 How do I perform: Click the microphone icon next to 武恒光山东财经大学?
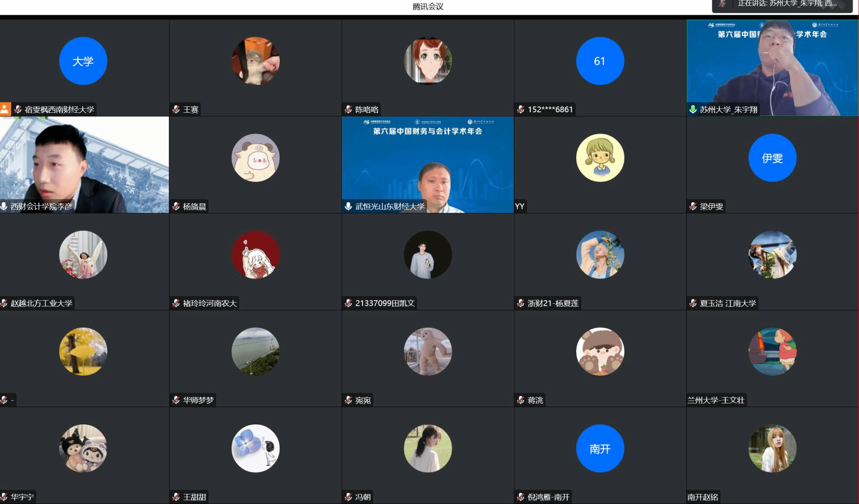[349, 206]
